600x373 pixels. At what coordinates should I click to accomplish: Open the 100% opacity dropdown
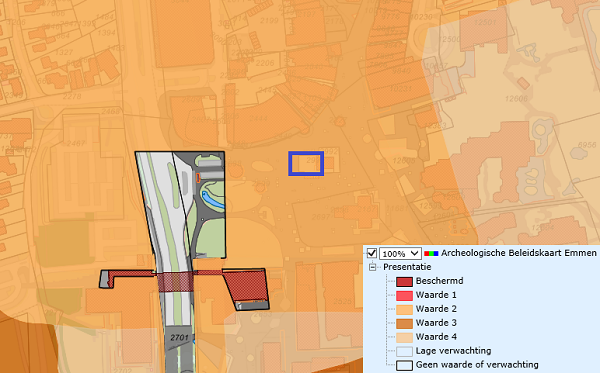[401, 254]
